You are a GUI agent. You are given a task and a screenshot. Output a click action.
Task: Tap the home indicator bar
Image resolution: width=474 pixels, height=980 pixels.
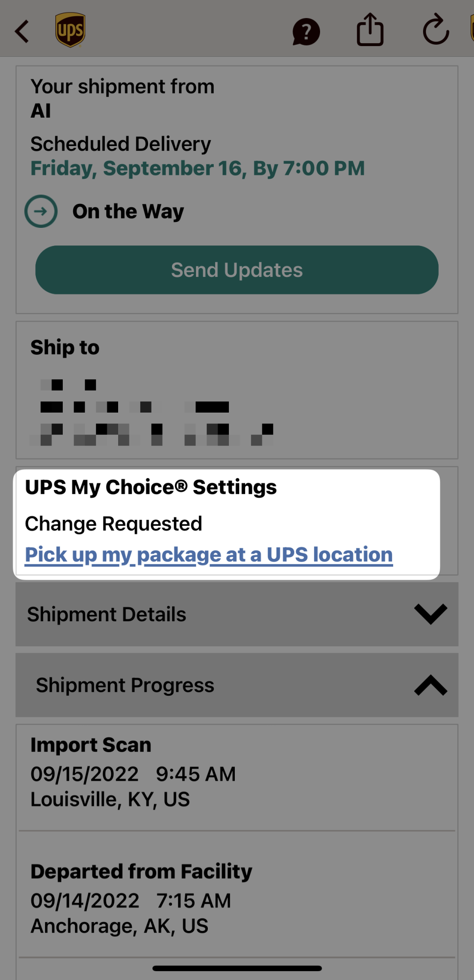coord(237,968)
